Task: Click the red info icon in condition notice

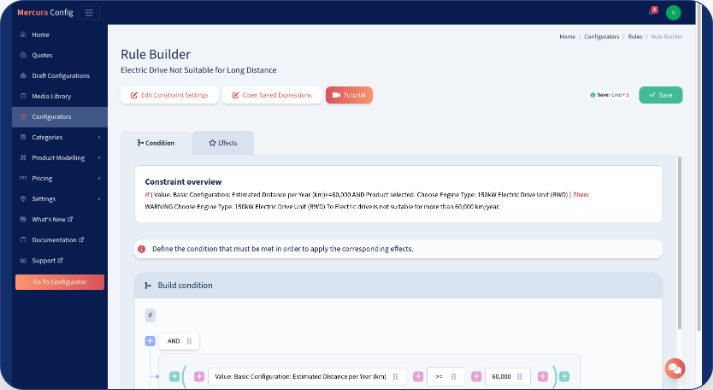Action: 141,249
